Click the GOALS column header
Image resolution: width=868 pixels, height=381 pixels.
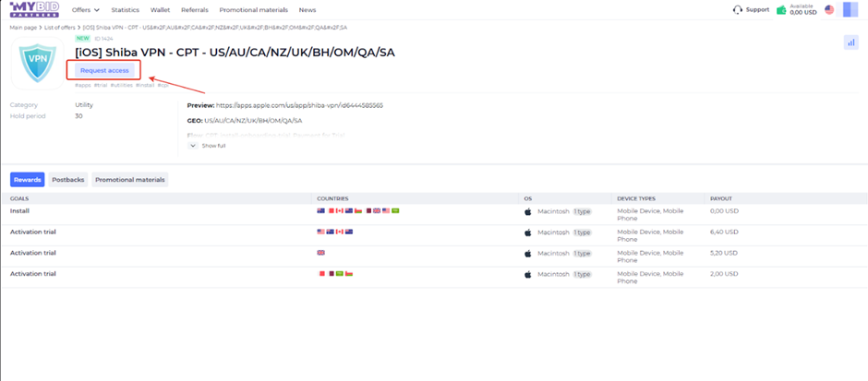[19, 198]
